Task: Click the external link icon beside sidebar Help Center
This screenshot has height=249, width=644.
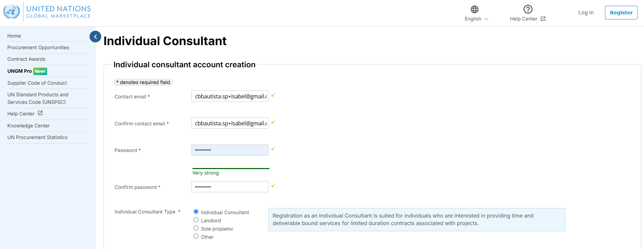Action: pos(40,113)
